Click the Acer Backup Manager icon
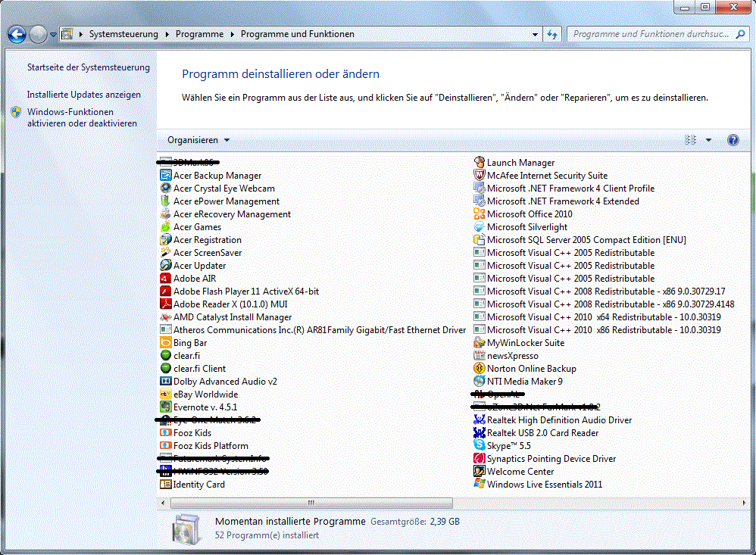Image resolution: width=756 pixels, height=555 pixels. 165,176
